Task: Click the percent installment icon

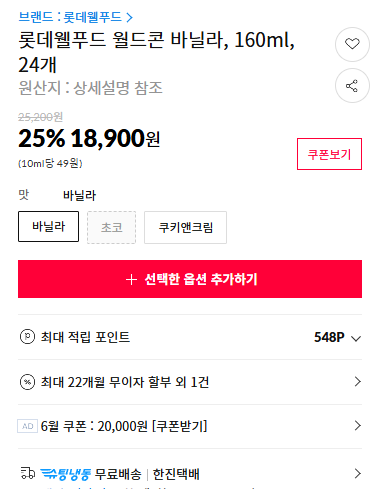Action: 27,382
